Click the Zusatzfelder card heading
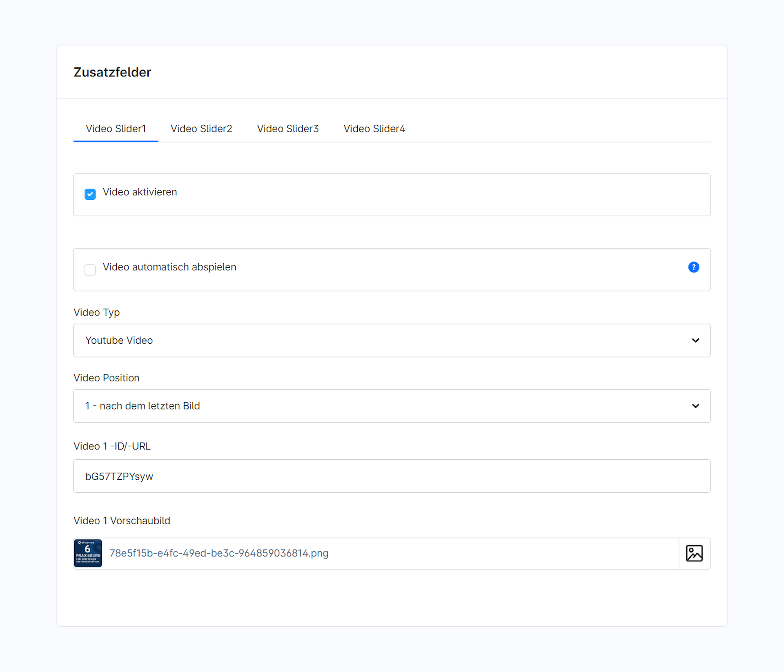Viewport: 784px width, 672px height. (112, 72)
